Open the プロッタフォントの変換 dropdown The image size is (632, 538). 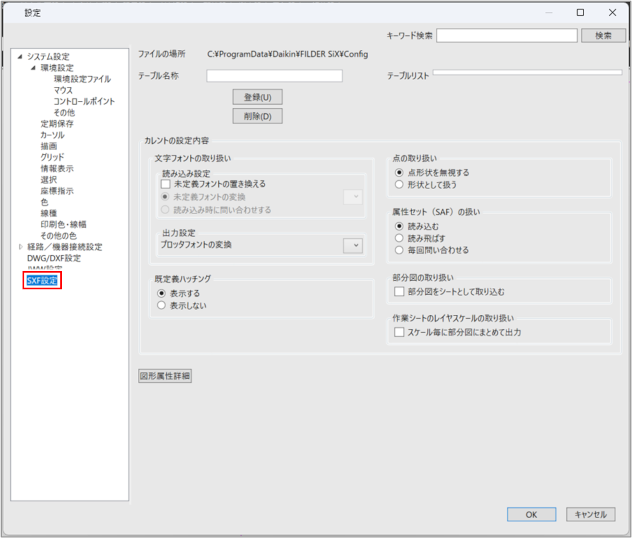(x=353, y=245)
